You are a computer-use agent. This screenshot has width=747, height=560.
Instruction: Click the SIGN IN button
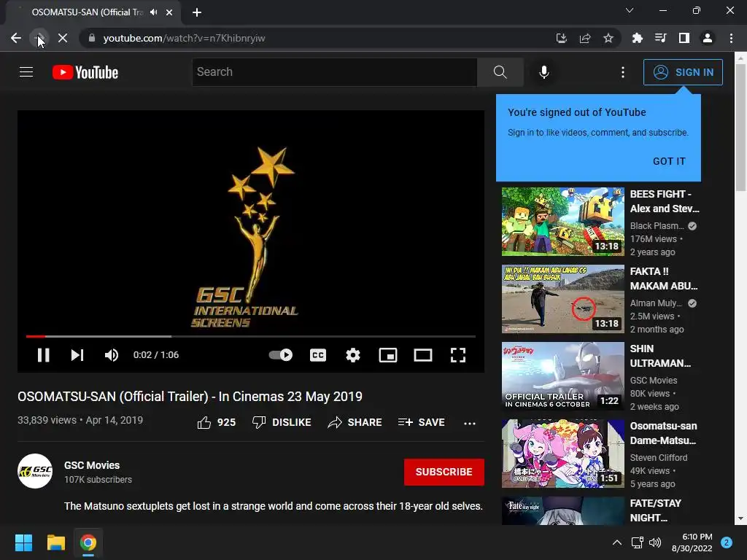point(683,72)
